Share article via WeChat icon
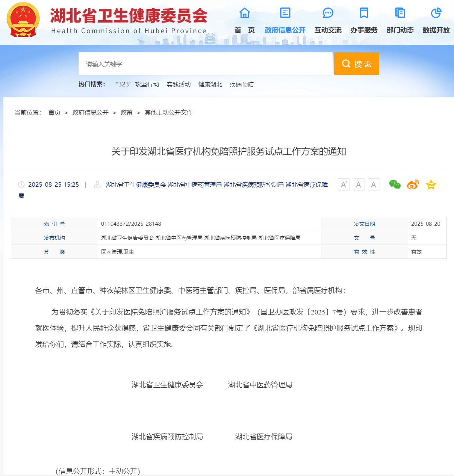This screenshot has height=476, width=454. click(x=395, y=184)
